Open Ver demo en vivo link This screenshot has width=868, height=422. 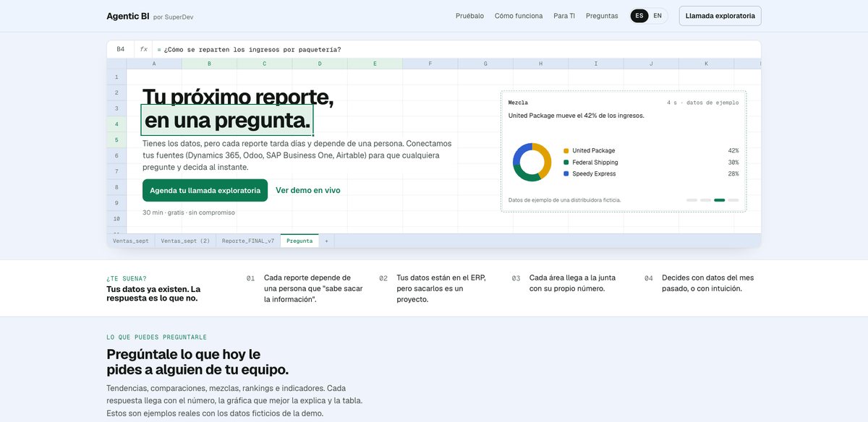click(x=308, y=190)
